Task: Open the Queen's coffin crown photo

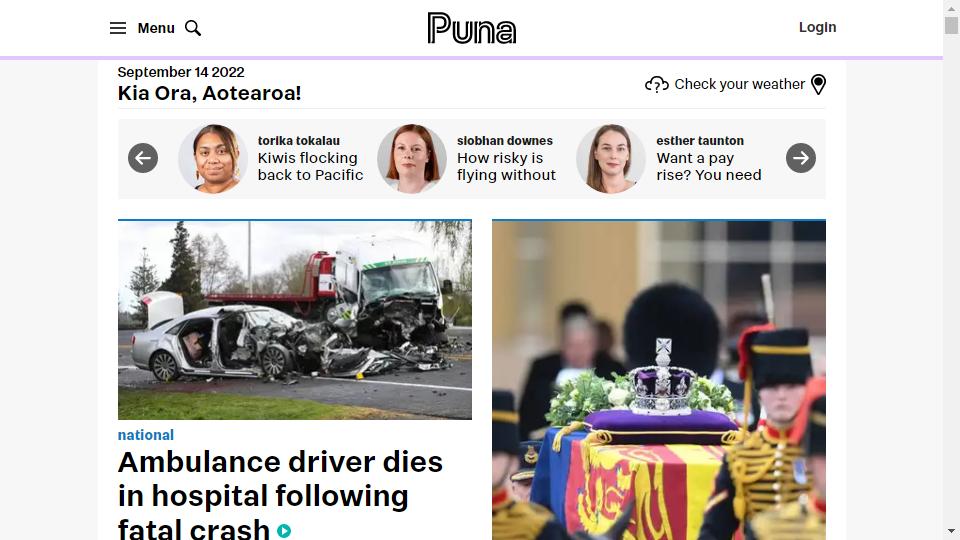Action: click(659, 380)
